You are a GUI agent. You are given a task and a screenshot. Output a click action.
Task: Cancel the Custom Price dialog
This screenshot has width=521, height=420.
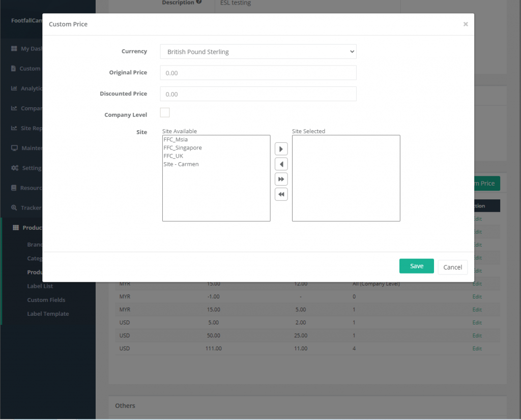coord(452,267)
